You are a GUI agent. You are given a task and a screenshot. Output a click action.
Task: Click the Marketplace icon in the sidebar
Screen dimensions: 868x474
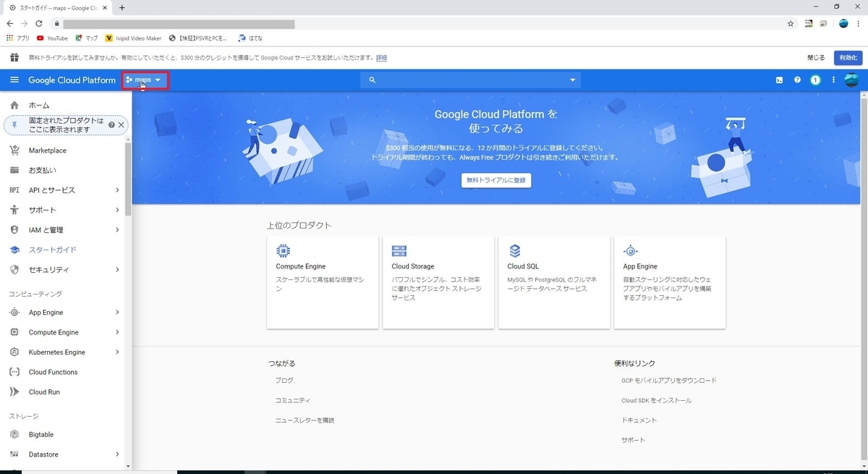coord(15,150)
